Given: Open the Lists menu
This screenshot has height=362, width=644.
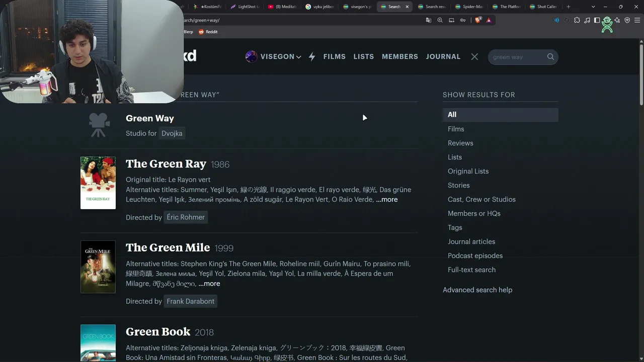Looking at the screenshot, I should point(364,57).
